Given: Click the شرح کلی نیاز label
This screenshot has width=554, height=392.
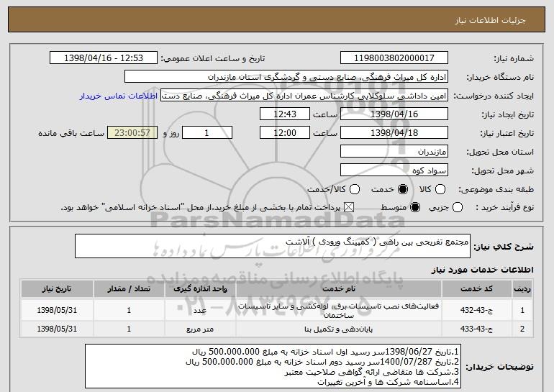Looking at the screenshot, I should (504, 247).
